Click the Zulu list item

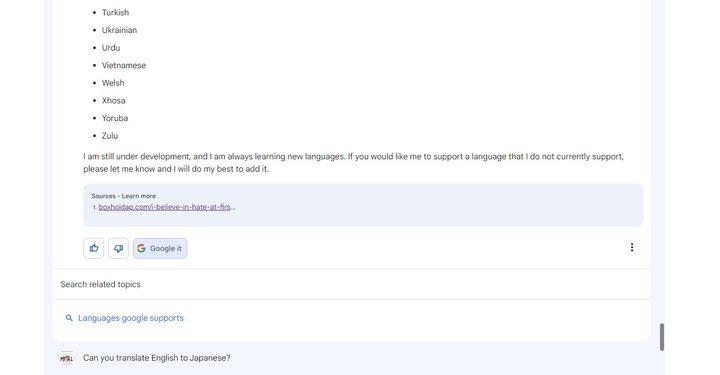tap(110, 136)
